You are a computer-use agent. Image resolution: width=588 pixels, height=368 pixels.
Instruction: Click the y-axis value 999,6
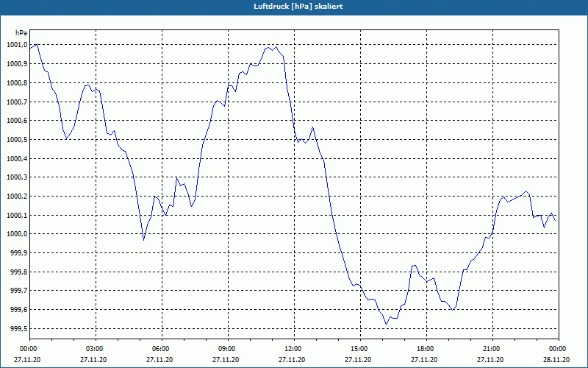click(x=19, y=310)
